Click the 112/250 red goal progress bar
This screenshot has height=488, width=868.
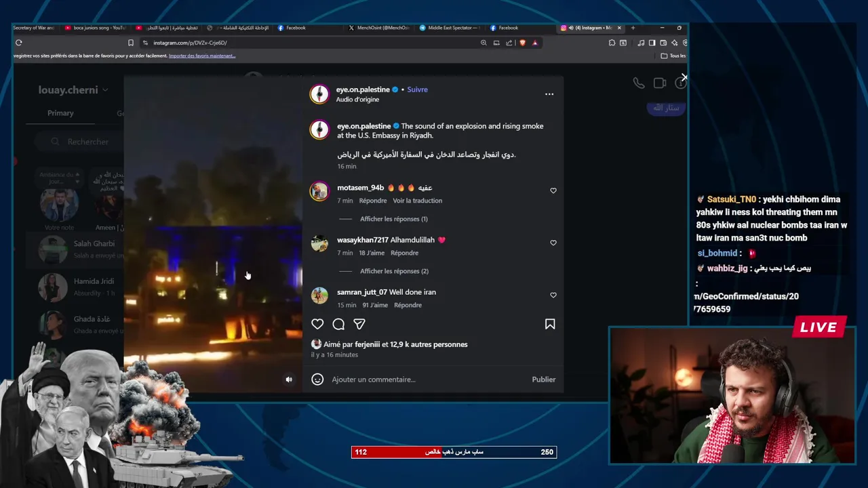[x=454, y=452]
